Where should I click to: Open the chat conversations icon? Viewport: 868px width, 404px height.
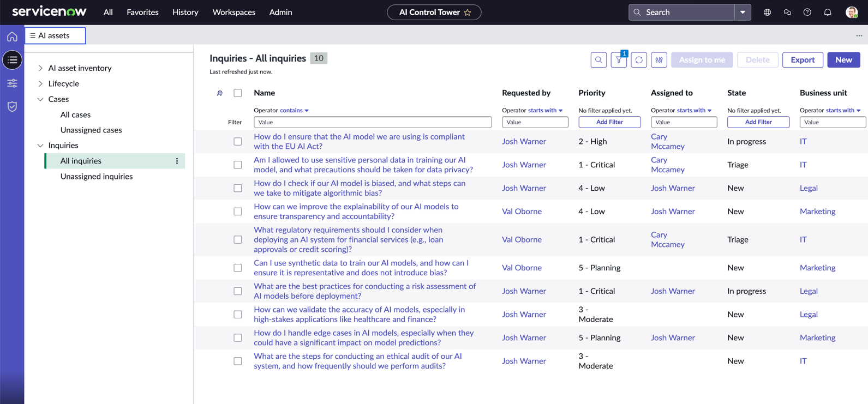pos(787,12)
